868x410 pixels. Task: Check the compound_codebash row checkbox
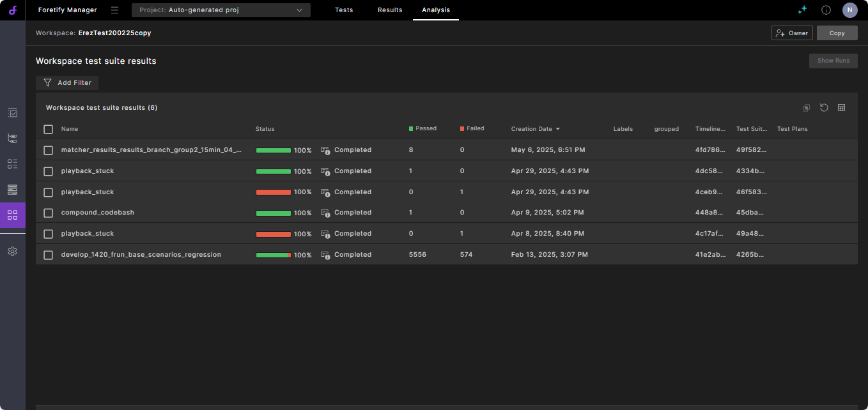pyautogui.click(x=49, y=213)
